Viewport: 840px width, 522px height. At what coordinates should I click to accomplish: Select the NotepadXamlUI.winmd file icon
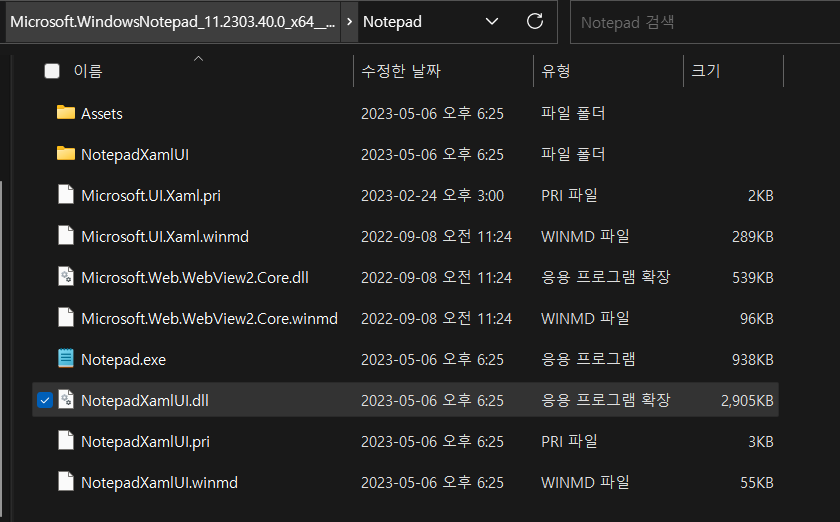coord(66,482)
